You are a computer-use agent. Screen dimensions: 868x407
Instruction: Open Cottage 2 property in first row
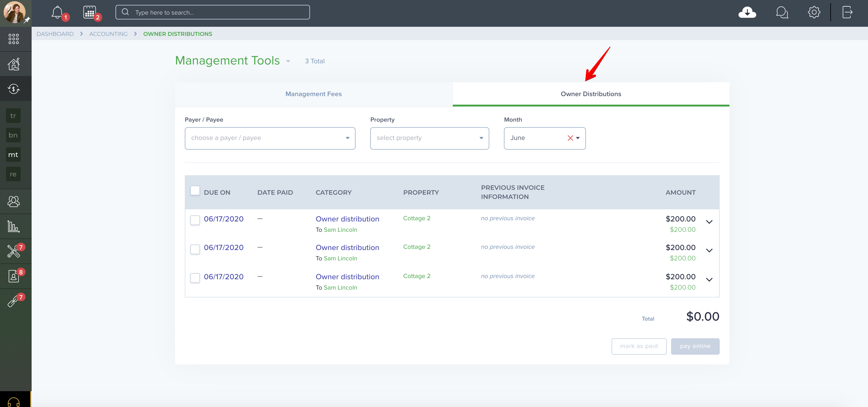tap(416, 218)
